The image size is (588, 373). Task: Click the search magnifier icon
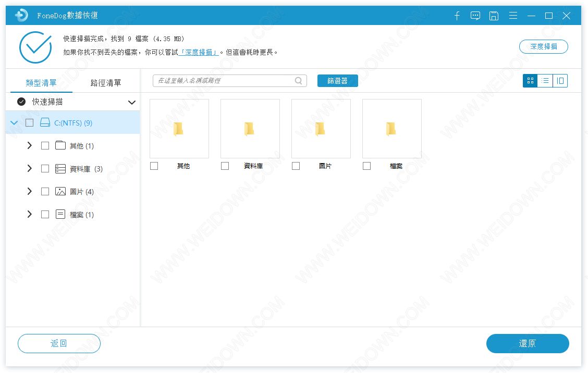299,81
